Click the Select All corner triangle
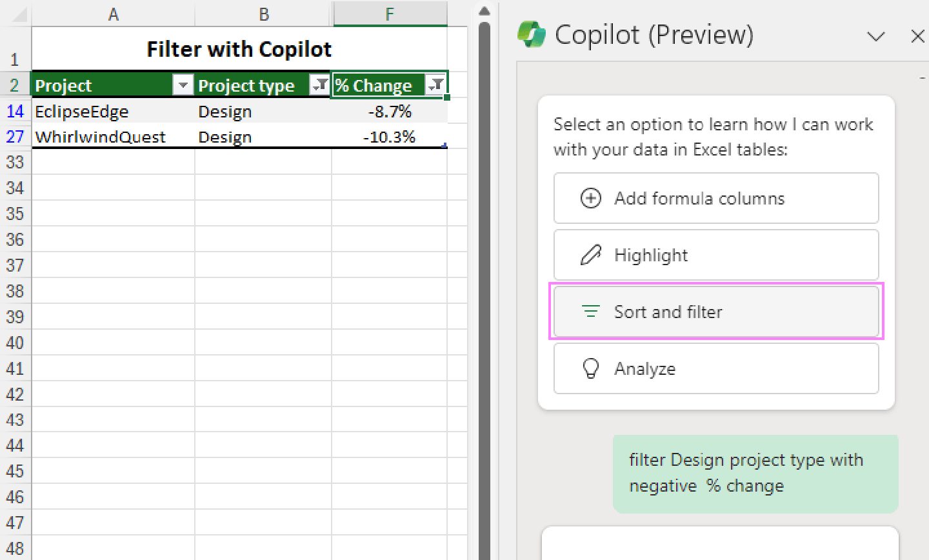The image size is (929, 560). coord(19,15)
